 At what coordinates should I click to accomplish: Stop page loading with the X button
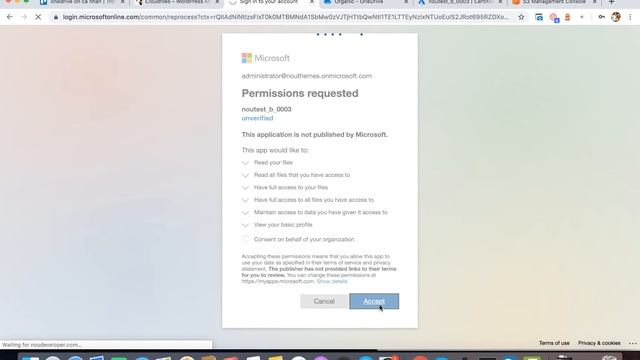tap(38, 17)
